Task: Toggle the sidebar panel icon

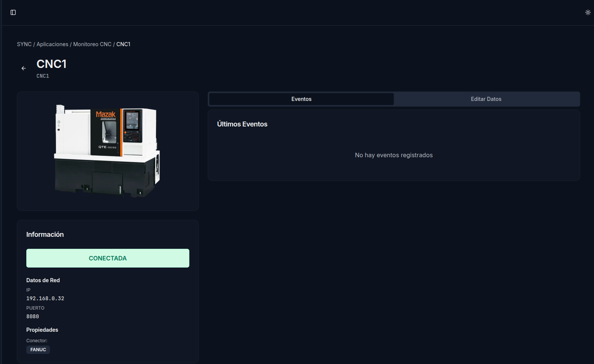Action: tap(13, 12)
